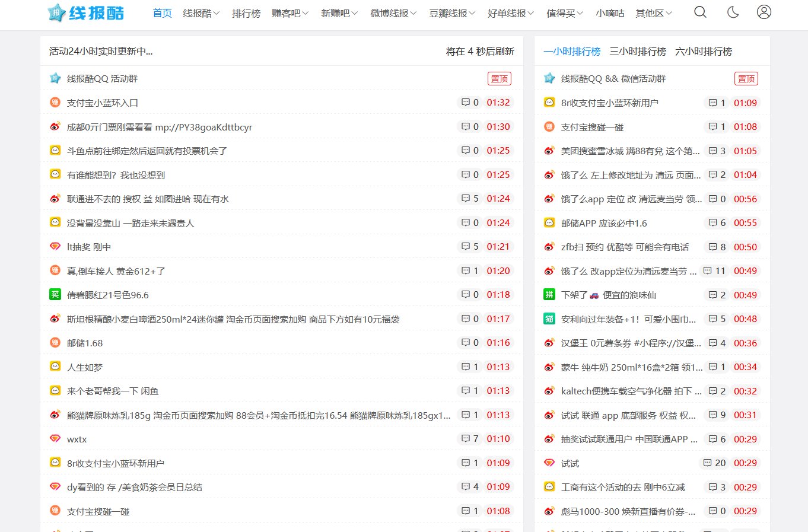Click comment icon on 试试 ranking row
Image resolution: width=808 pixels, height=532 pixels.
[708, 463]
